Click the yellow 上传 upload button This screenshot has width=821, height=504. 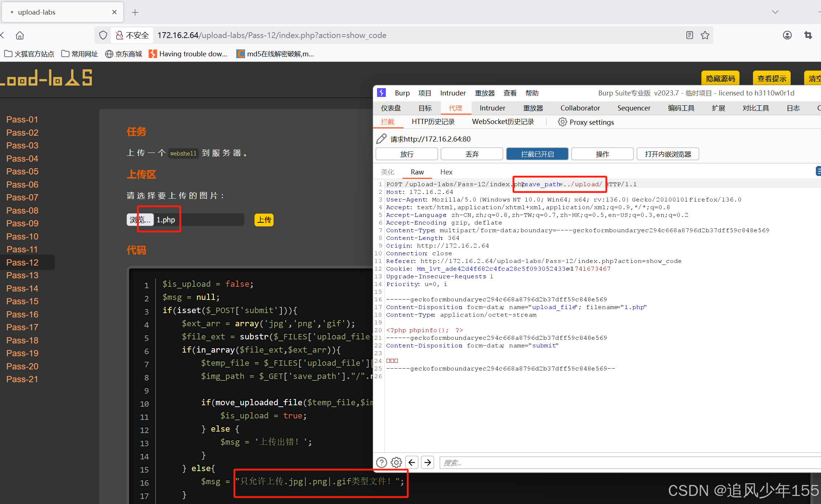point(264,220)
